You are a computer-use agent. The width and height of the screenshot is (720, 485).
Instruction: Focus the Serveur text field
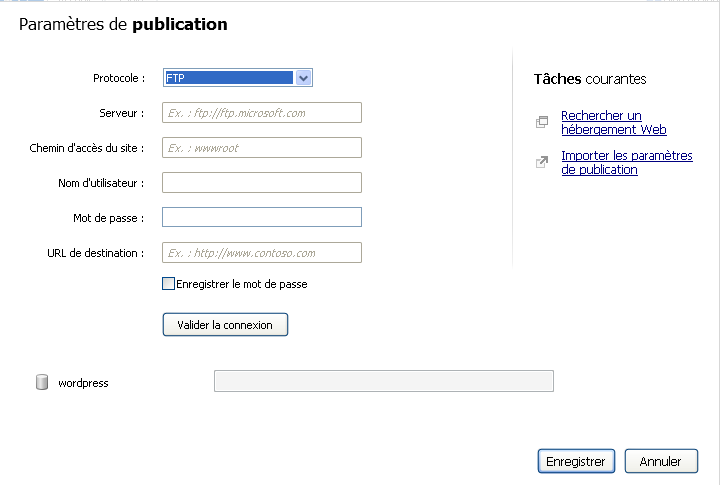[x=261, y=113]
